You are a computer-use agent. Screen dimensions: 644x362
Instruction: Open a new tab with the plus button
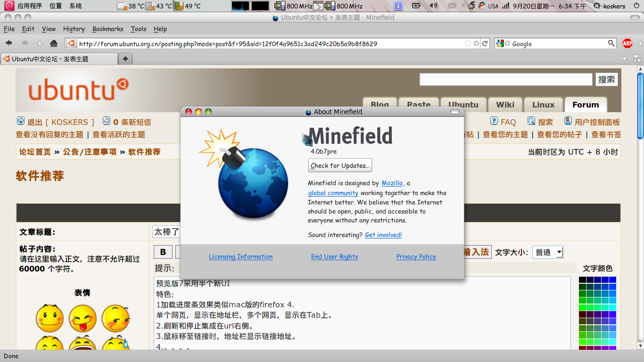point(125,59)
